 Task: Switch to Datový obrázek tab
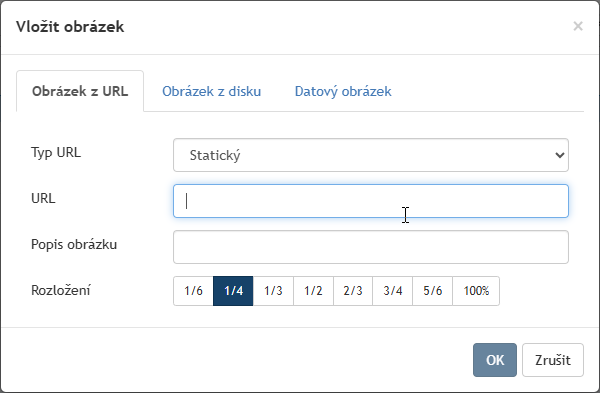343,91
